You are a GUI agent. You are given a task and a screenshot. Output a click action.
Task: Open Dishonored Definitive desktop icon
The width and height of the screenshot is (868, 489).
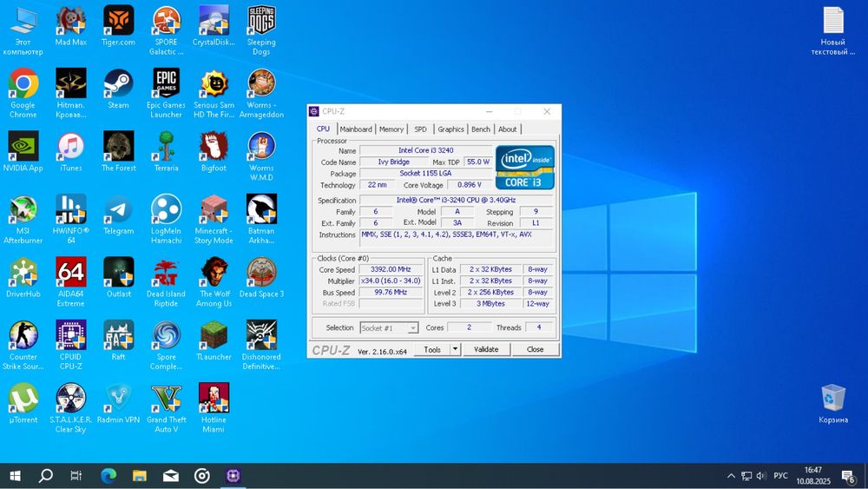261,345
